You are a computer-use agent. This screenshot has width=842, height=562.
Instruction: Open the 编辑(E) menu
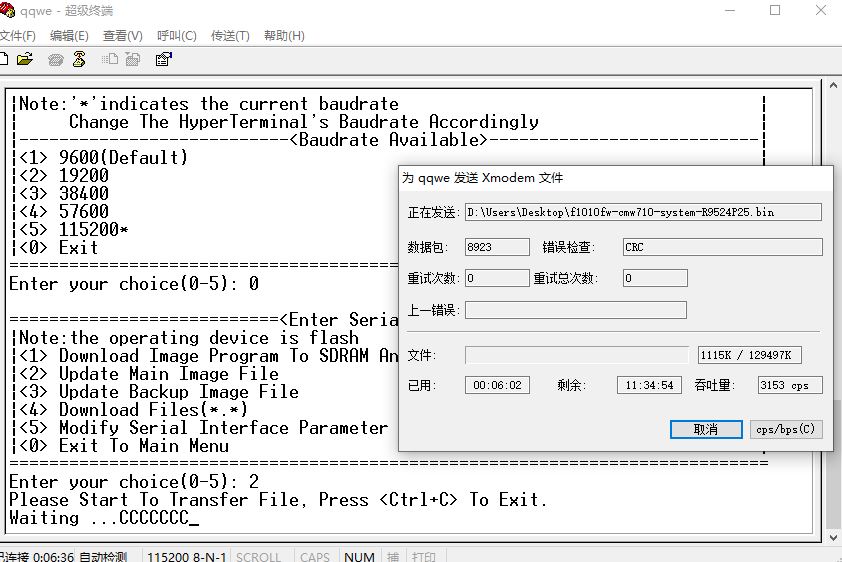point(69,36)
